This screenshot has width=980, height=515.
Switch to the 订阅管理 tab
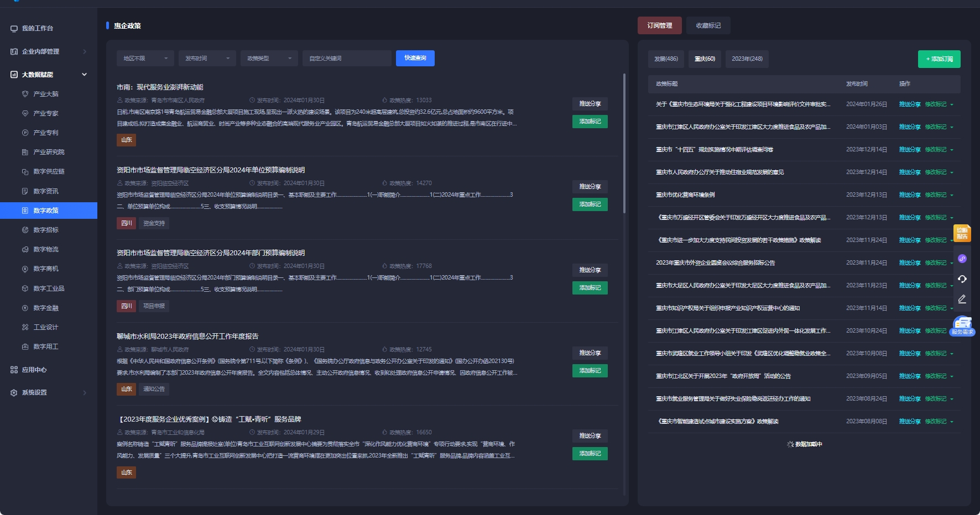coord(660,25)
